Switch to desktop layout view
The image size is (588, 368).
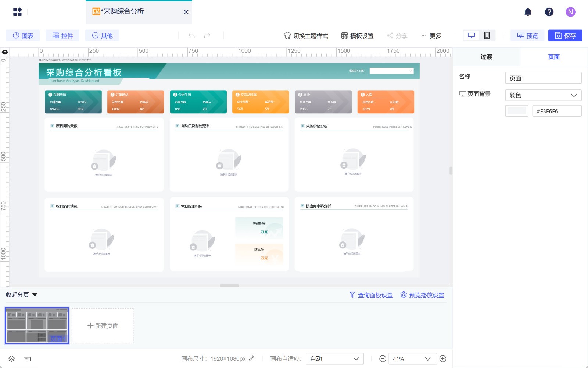pyautogui.click(x=471, y=35)
